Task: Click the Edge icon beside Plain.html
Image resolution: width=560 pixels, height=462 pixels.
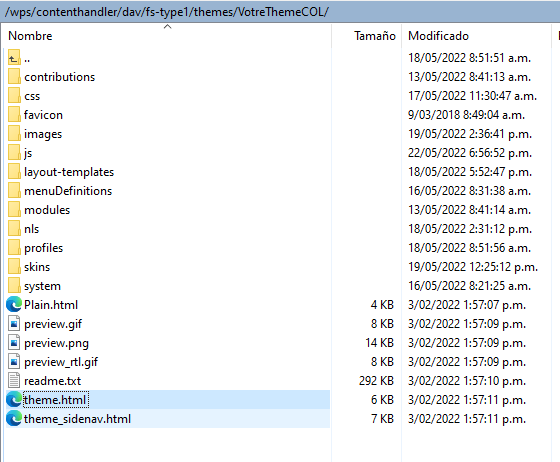Action: tap(14, 305)
